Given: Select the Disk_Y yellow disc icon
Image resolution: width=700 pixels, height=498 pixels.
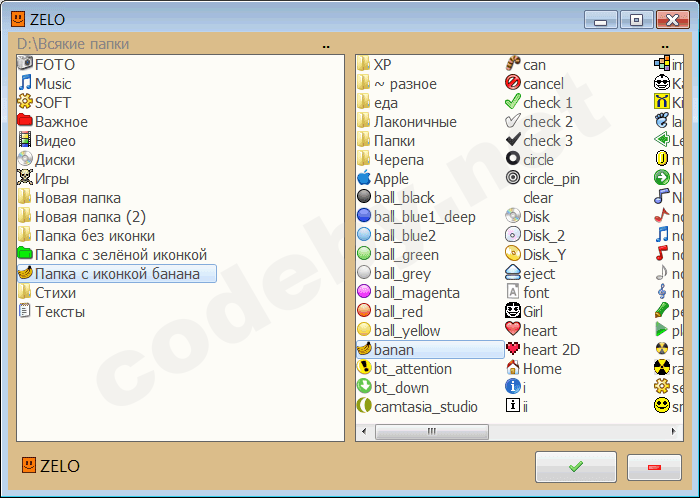Looking at the screenshot, I should [513, 254].
